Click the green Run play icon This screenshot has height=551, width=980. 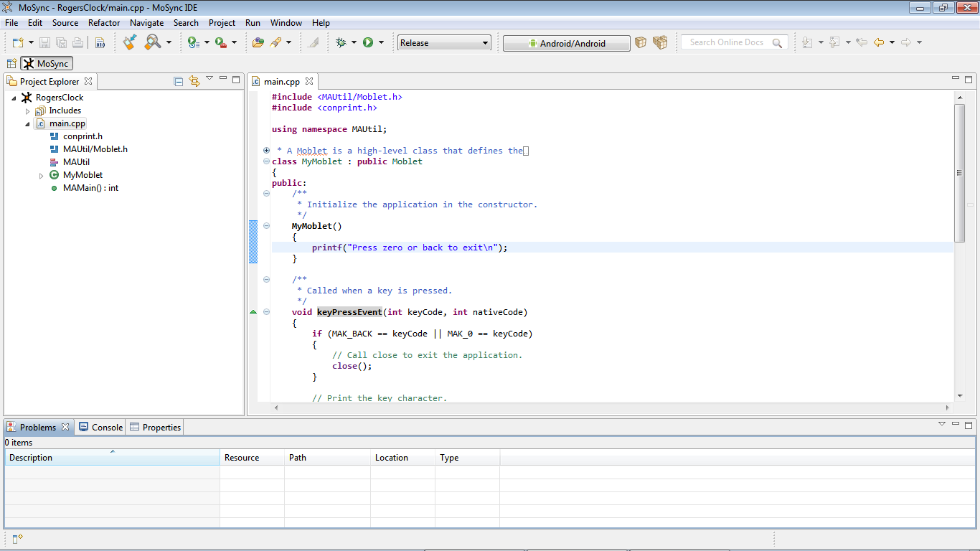(368, 43)
